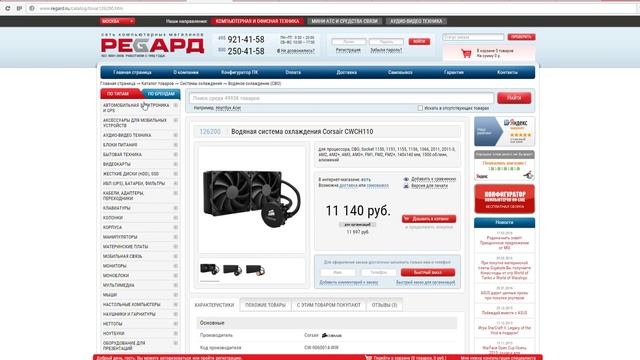This screenshot has width=640, height=360.
Task: Focus the quick order phone field
Action: [378, 272]
